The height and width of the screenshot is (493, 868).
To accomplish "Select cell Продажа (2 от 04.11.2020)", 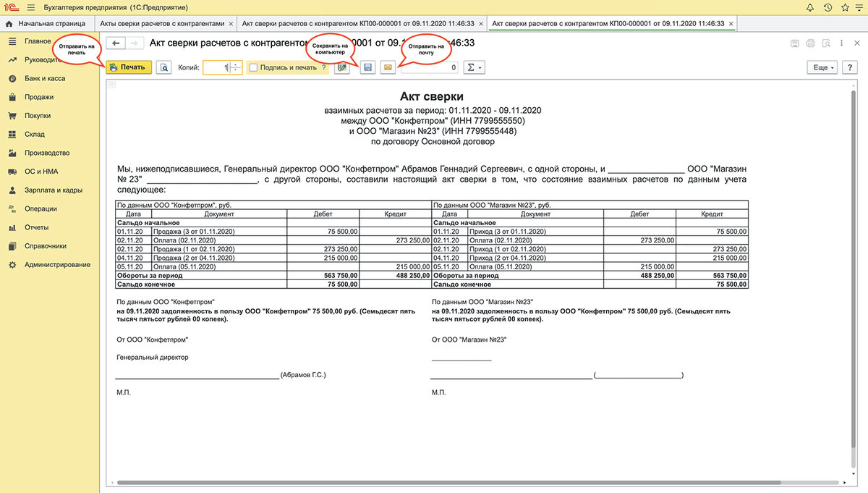I will click(218, 258).
